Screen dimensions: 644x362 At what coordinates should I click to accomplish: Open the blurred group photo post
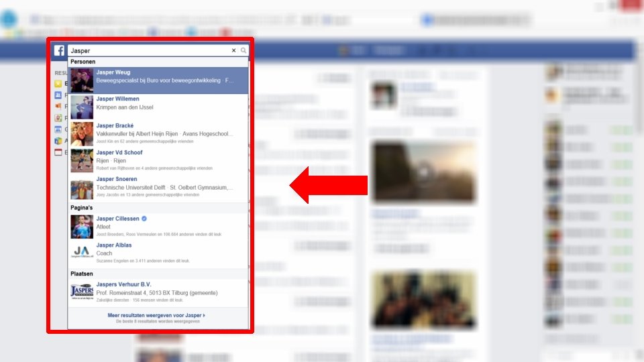pos(423,299)
